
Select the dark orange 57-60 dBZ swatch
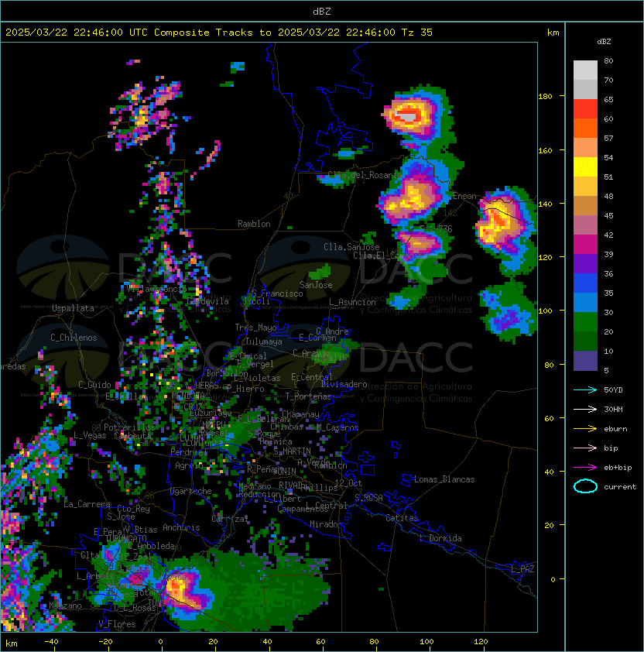pyautogui.click(x=585, y=129)
